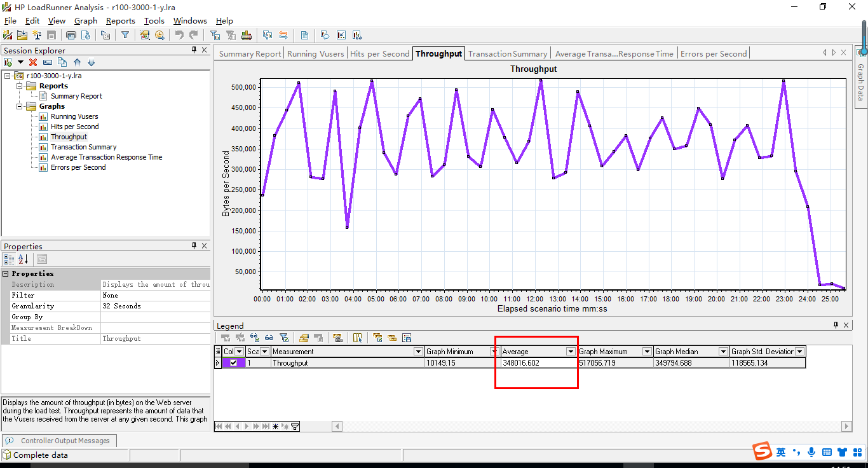
Task: Open the Reports menu
Action: (x=121, y=21)
